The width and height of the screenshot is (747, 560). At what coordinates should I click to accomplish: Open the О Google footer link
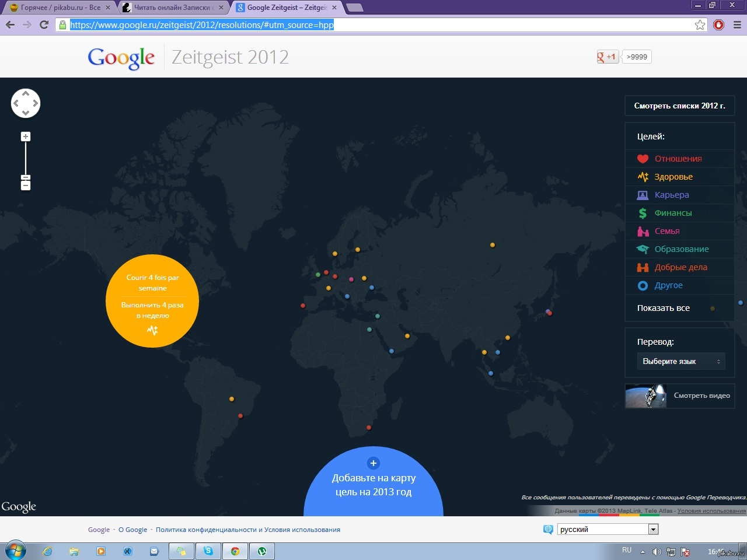(132, 530)
